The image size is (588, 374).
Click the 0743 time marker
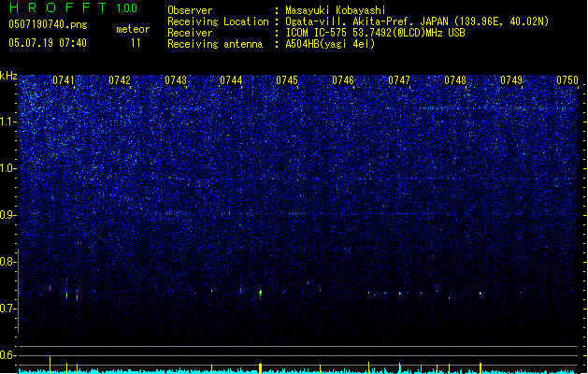point(176,80)
